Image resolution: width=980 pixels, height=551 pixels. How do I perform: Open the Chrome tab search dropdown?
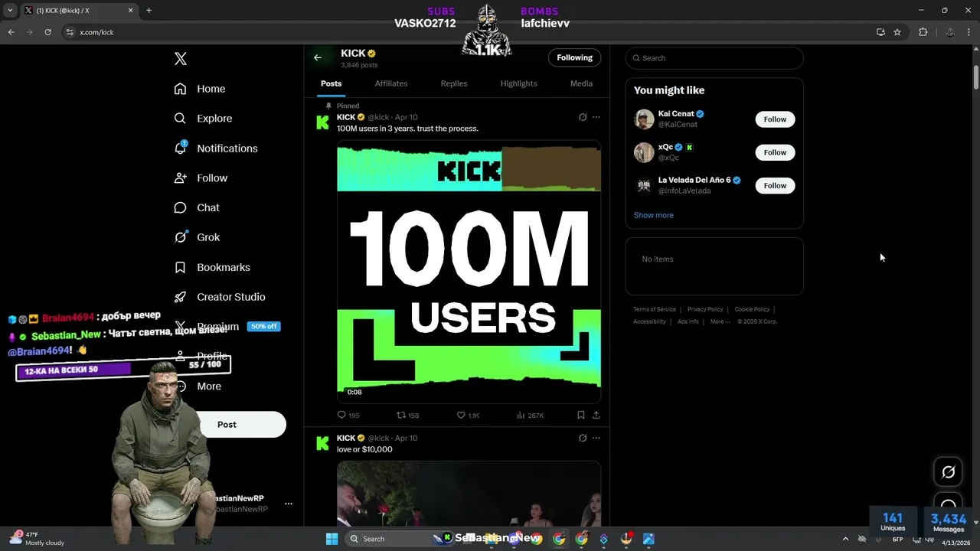click(x=10, y=10)
